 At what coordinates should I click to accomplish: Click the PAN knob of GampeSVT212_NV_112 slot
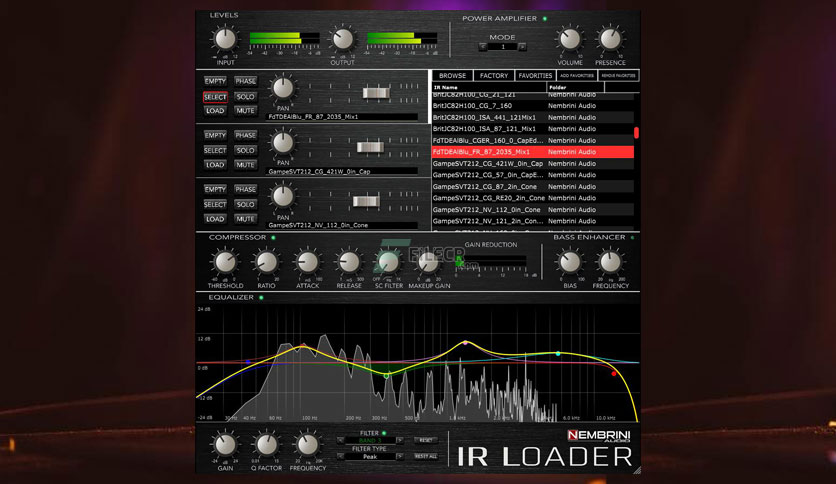click(283, 196)
